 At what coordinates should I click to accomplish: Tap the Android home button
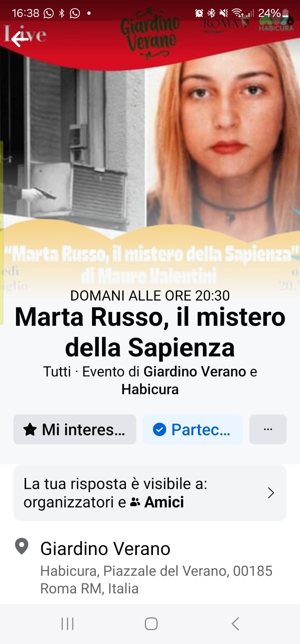pos(151,624)
